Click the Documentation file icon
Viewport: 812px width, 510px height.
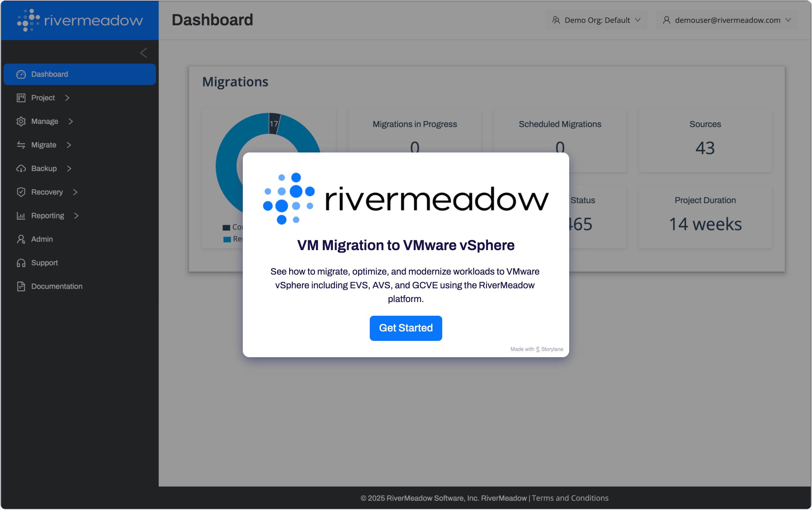21,286
